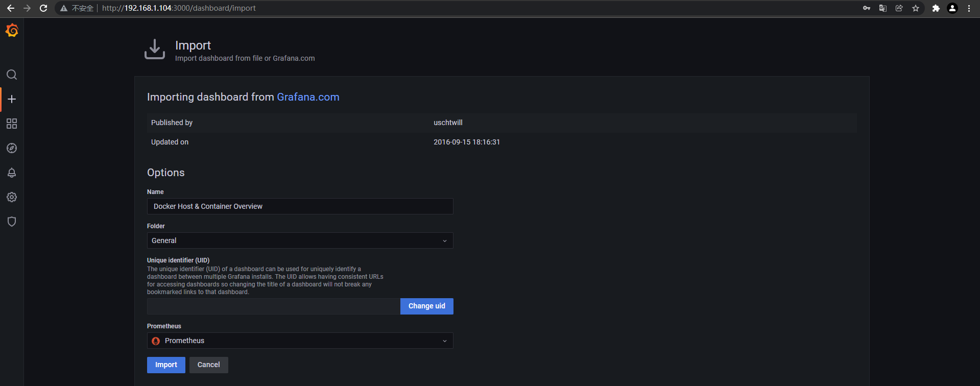The height and width of the screenshot is (386, 980).
Task: Click the Grafana.com link
Action: tap(308, 97)
